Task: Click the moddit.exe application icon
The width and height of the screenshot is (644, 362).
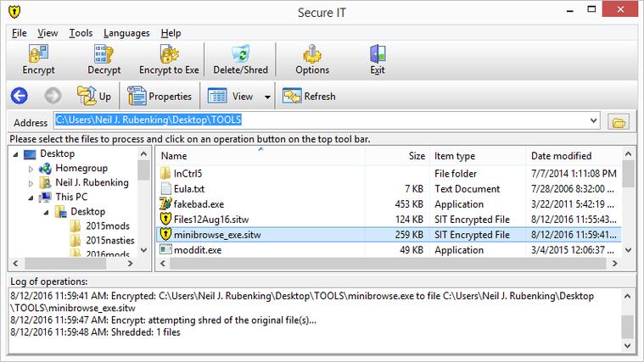Action: click(165, 249)
